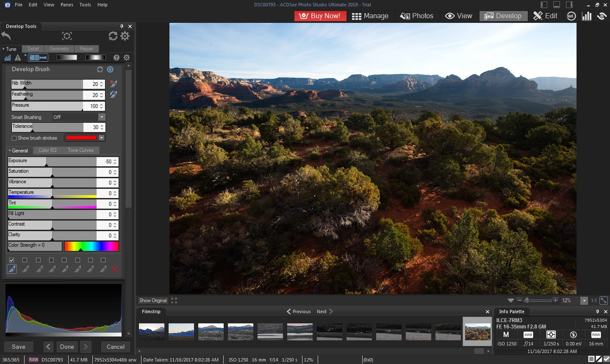The height and width of the screenshot is (364, 610).
Task: Click the Show Original button
Action: pos(152,300)
